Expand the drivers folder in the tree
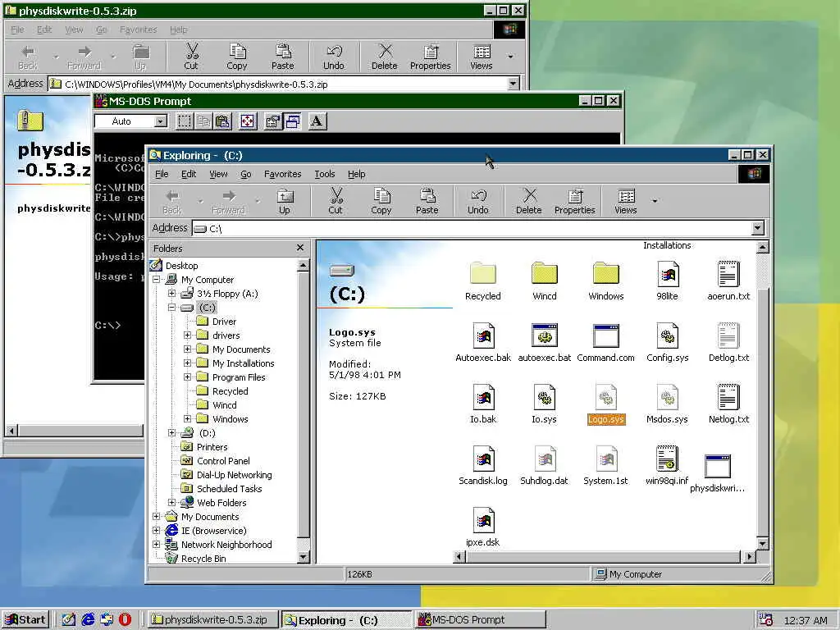 [187, 336]
